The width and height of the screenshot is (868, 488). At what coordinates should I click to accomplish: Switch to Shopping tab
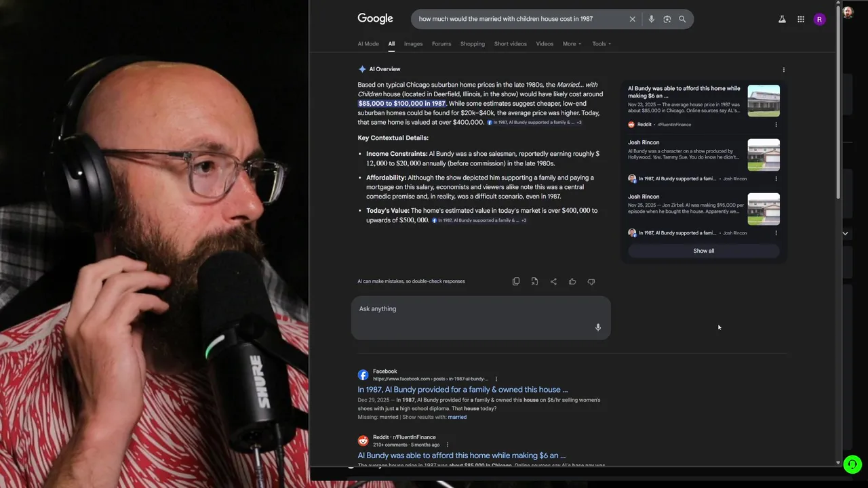coord(473,44)
